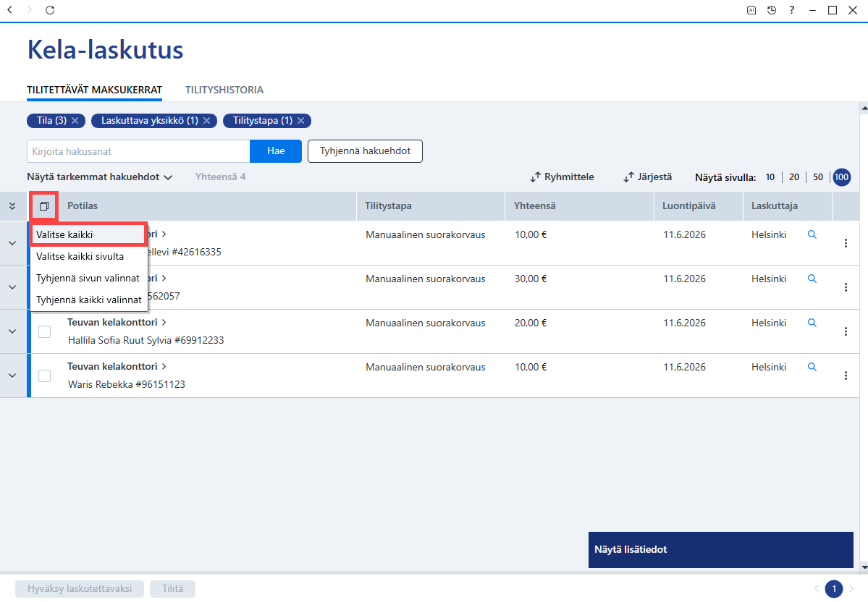Open magnifier icon in Hallila Sofia row
Viewport: 868px width, 602px height.
(x=812, y=323)
